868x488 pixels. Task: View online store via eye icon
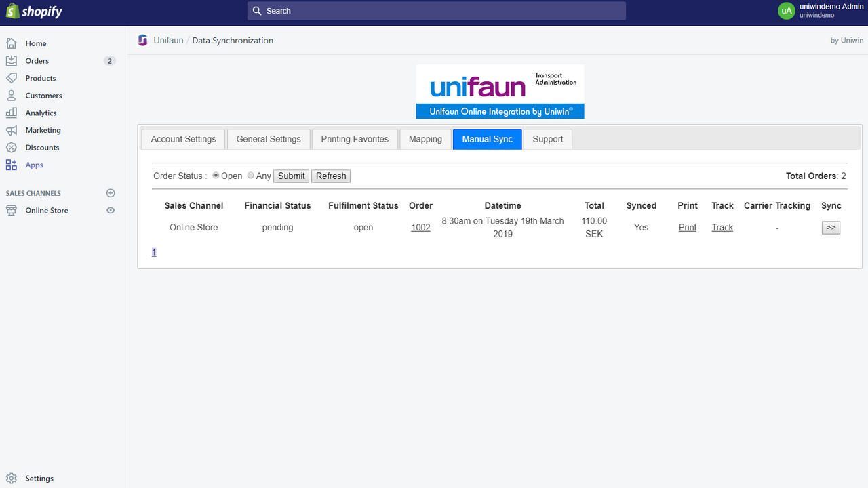pyautogui.click(x=111, y=210)
